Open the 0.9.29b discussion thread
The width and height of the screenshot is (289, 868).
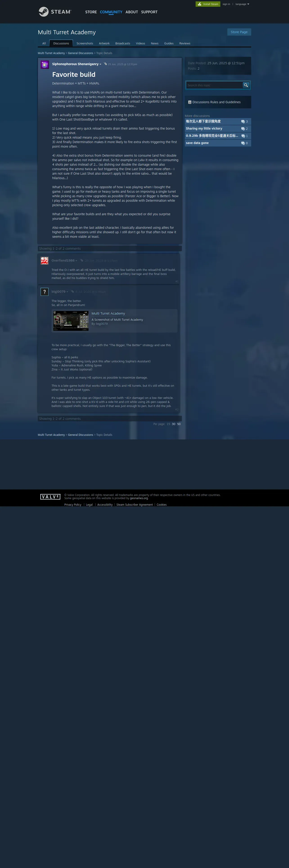tap(218, 136)
